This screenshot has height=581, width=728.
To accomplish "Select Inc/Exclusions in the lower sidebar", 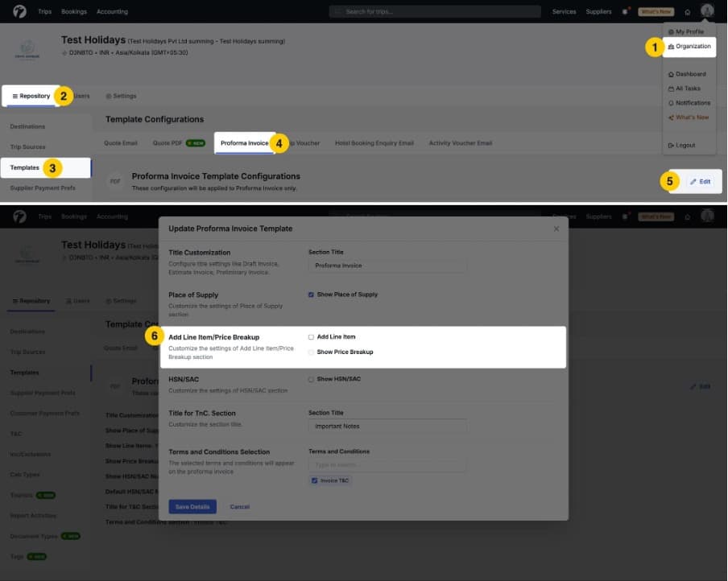I will click(x=30, y=454).
